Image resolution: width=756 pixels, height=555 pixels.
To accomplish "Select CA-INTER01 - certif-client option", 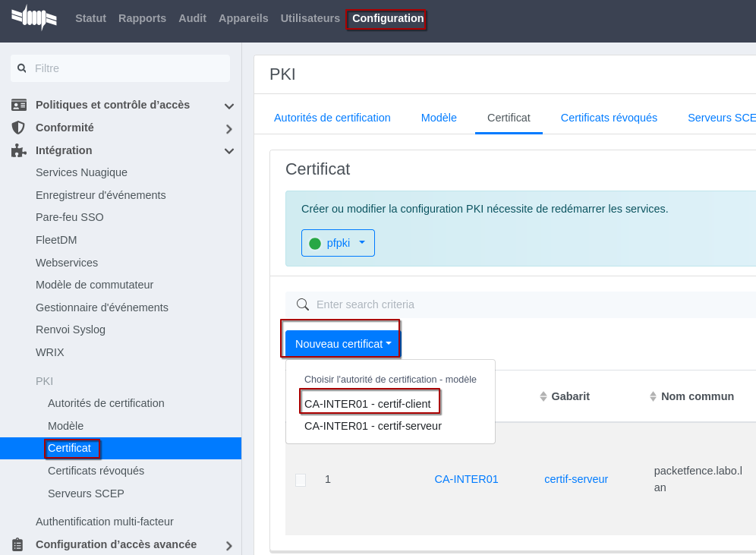I will [x=367, y=404].
